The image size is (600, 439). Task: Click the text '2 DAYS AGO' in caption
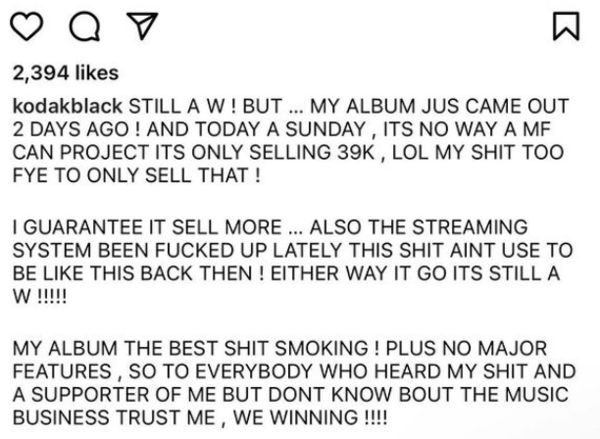(71, 129)
